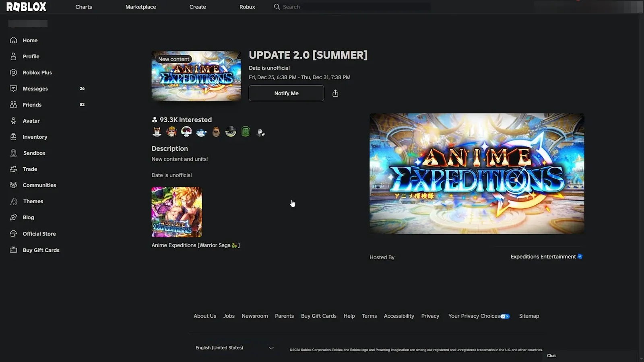Image resolution: width=644 pixels, height=362 pixels.
Task: Click the first interested user avatar
Action: pyautogui.click(x=157, y=132)
